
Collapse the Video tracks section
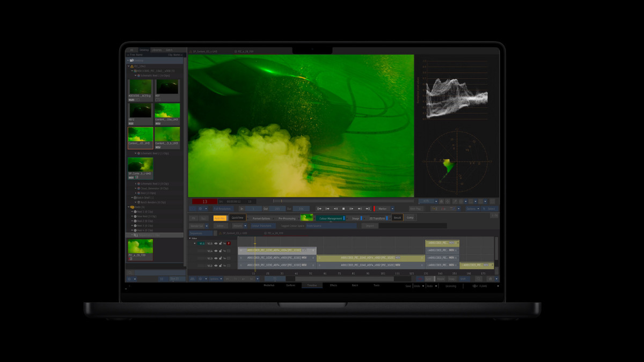coord(190,238)
